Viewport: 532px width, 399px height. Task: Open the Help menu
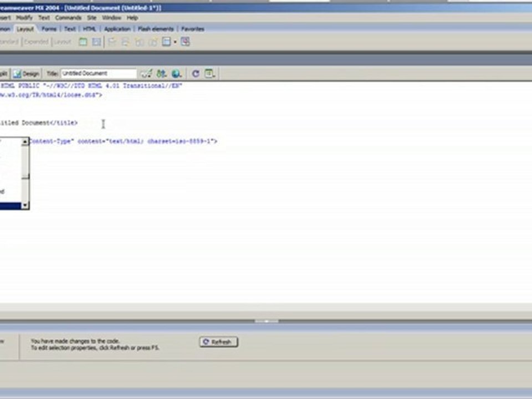(132, 18)
